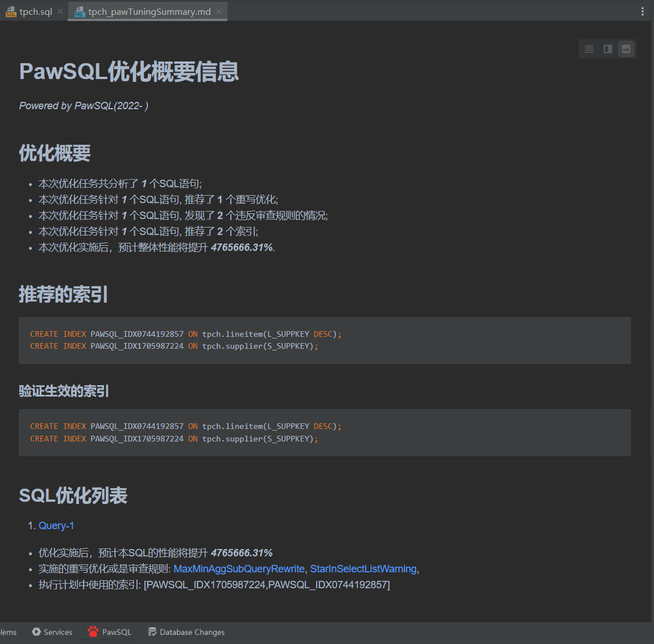Viewport: 654px width, 644px height.
Task: Switch to the tpch.sql editor tab
Action: pyautogui.click(x=35, y=11)
